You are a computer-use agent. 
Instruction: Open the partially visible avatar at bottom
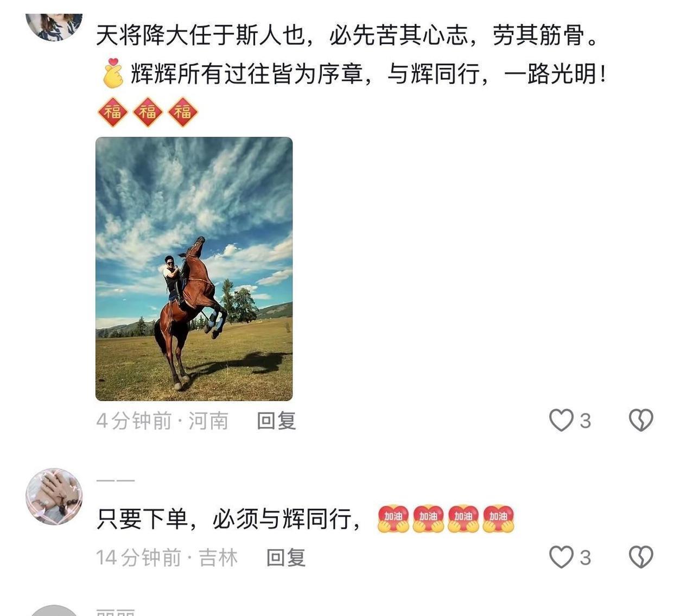54,611
